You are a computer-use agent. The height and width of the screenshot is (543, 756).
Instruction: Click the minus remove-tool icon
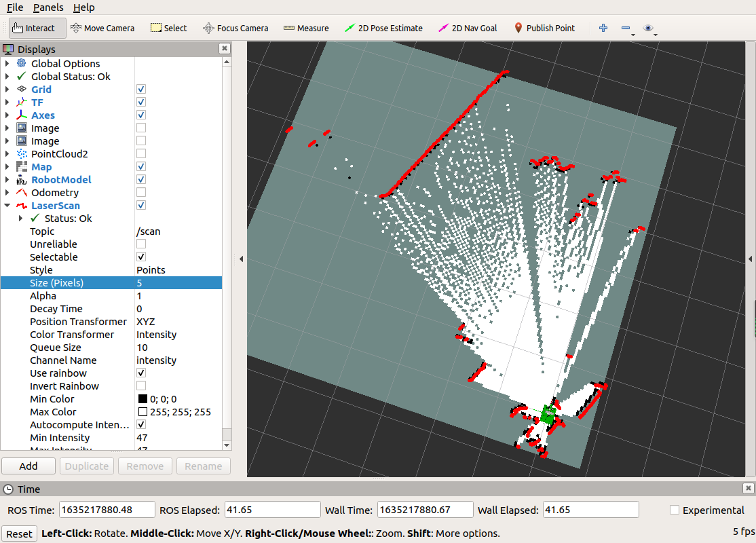[626, 28]
